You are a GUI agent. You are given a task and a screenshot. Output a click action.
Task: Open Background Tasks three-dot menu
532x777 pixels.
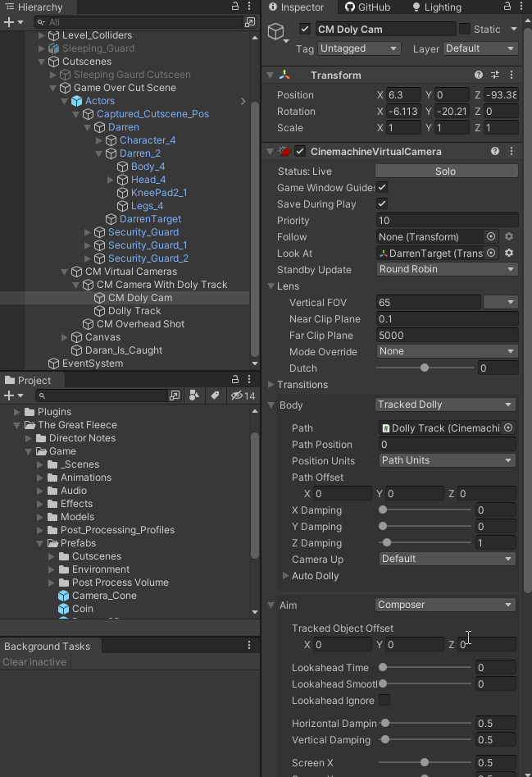249,645
